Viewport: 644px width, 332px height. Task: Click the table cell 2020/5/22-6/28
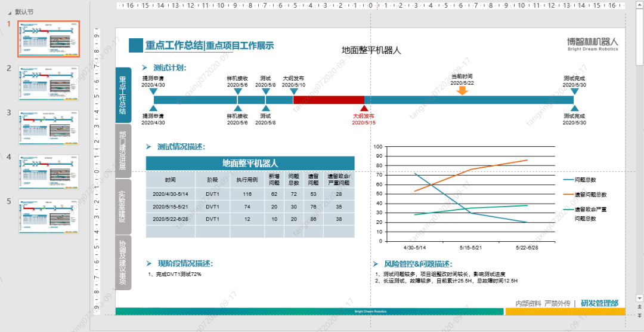(x=171, y=219)
